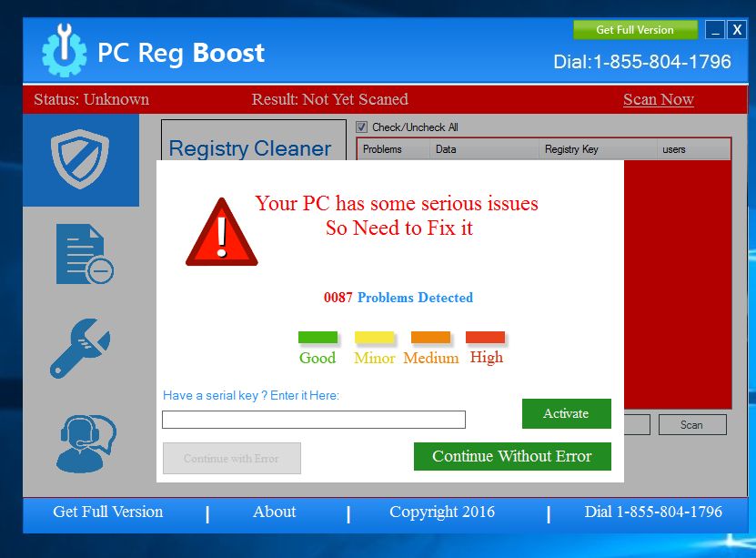
Task: Open Get Full Version in the footer
Action: click(x=108, y=512)
